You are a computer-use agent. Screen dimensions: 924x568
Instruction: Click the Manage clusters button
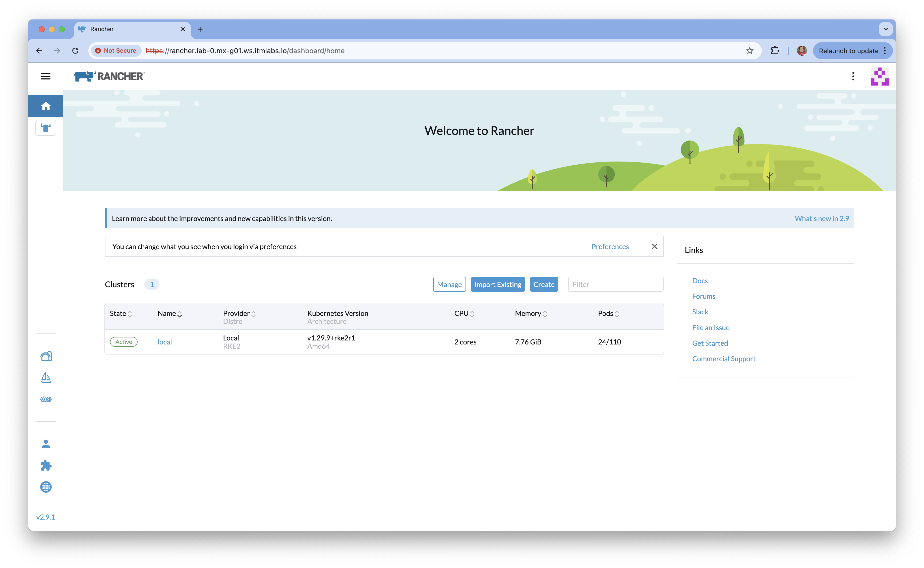pos(449,284)
